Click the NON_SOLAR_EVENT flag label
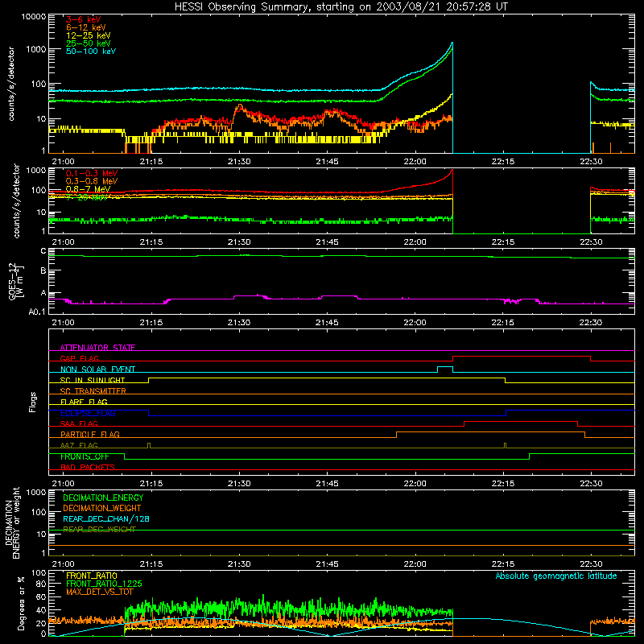Screen dimensions: 644x644 tap(97, 369)
